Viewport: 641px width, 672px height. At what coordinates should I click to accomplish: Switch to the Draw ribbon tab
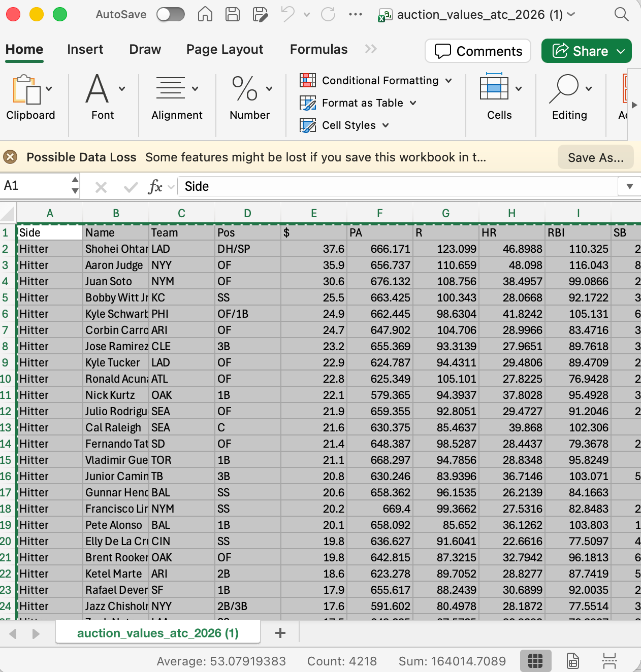(145, 49)
